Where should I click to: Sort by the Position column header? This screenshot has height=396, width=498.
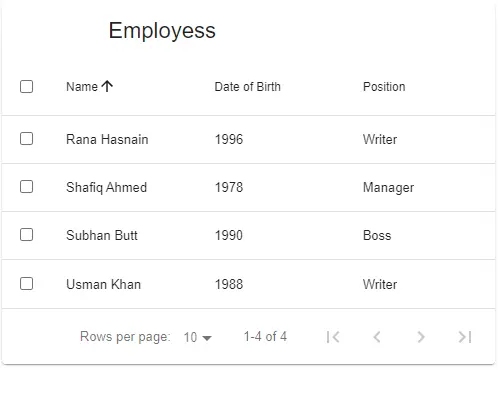point(384,87)
